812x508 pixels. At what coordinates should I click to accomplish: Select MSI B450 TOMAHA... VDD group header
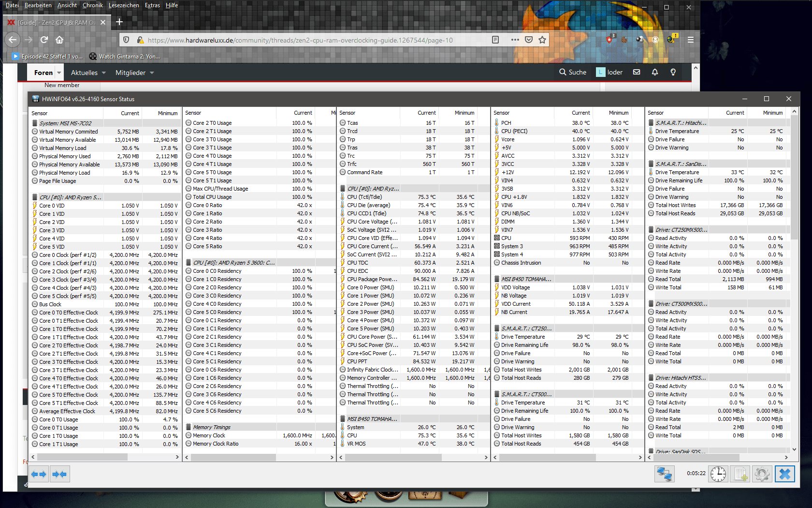pyautogui.click(x=567, y=279)
